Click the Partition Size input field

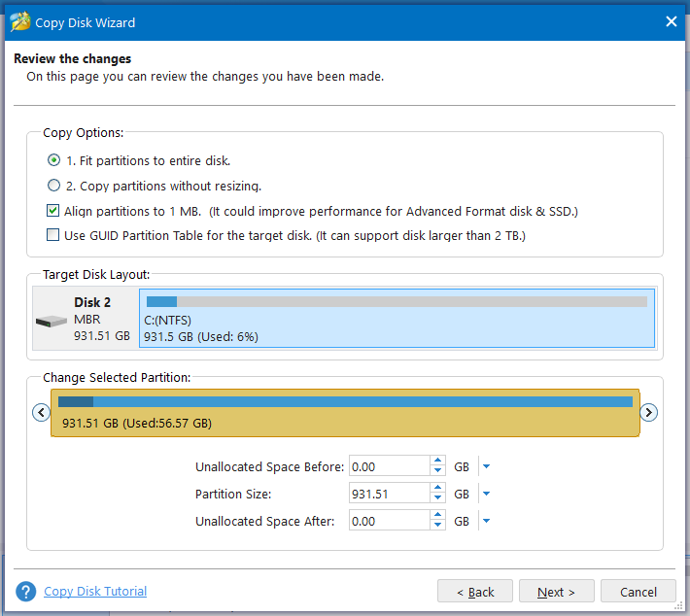point(389,494)
